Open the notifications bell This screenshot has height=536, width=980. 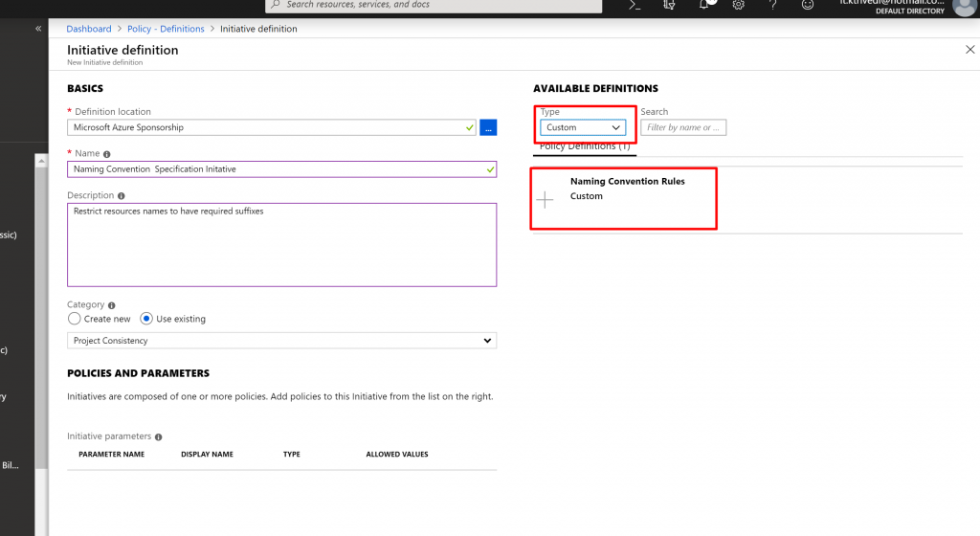[x=704, y=5]
